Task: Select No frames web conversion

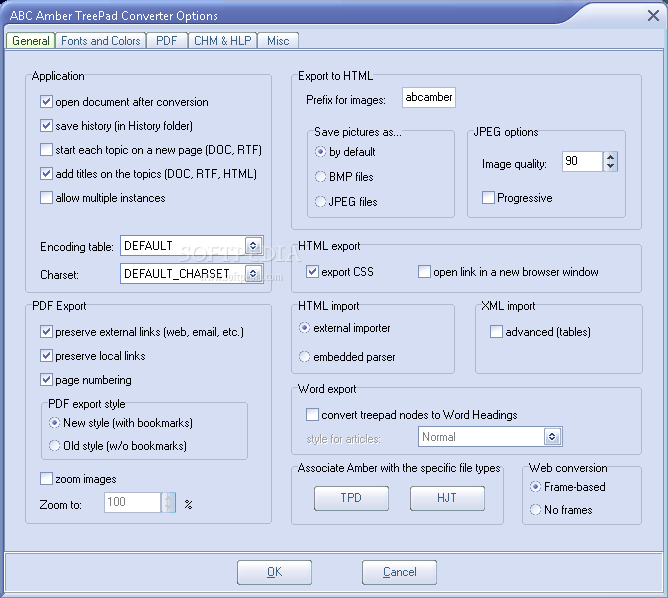Action: [535, 509]
